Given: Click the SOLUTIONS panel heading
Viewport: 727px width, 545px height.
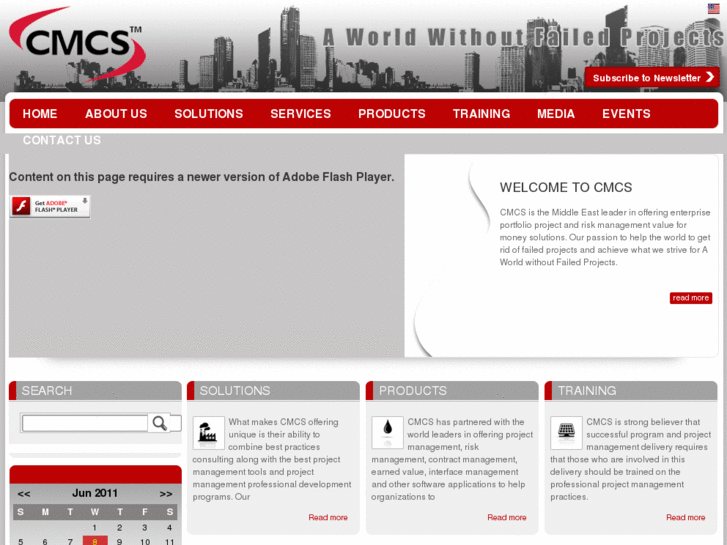Looking at the screenshot, I should click(235, 391).
